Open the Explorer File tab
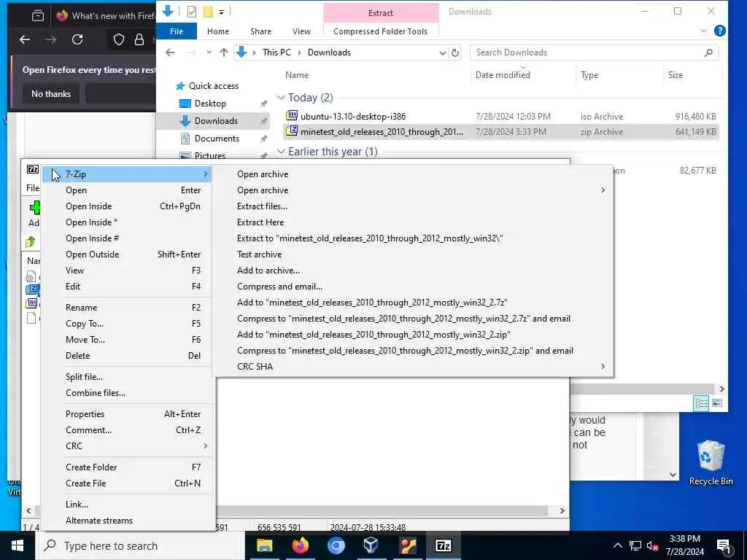Screen dimensions: 747x560 pos(177,31)
